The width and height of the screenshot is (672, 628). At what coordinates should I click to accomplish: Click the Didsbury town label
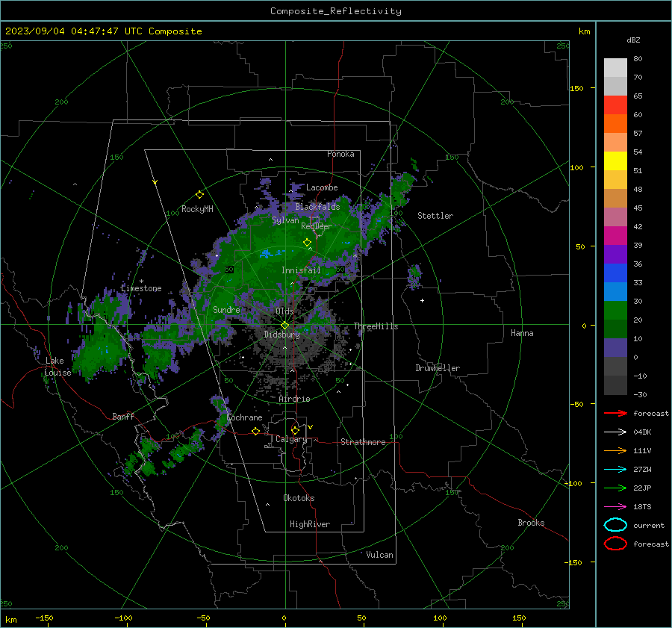pyautogui.click(x=281, y=335)
